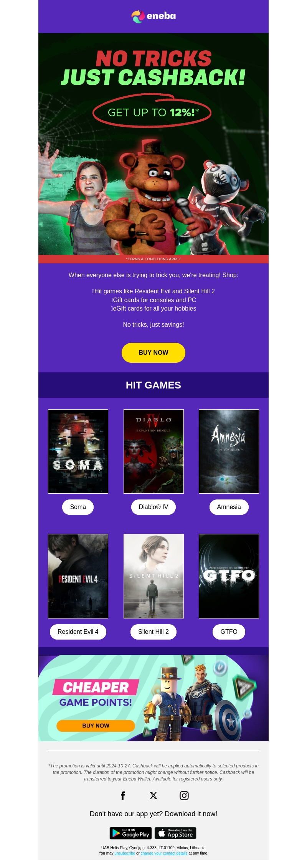Click the unsubscribe link
307x868 pixels.
tap(125, 853)
